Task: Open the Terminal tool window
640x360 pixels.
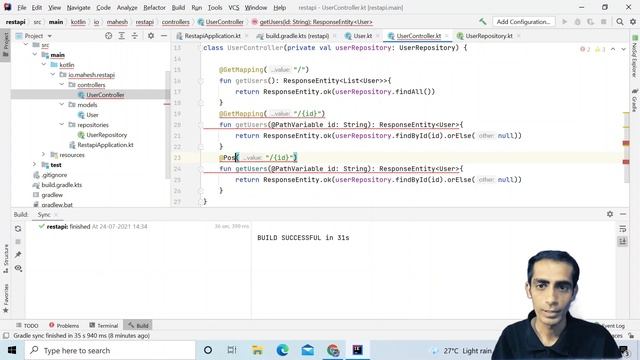Action: (104, 325)
